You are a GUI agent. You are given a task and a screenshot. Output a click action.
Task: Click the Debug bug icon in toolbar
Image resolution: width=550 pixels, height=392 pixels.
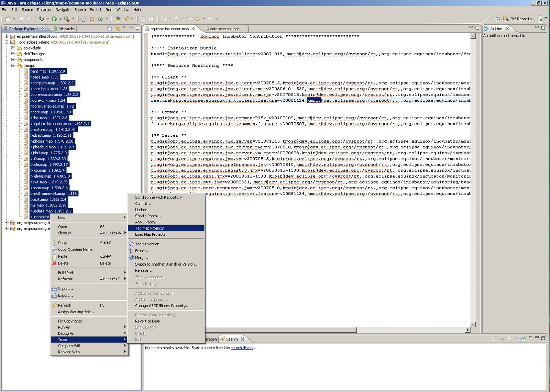[x=42, y=19]
